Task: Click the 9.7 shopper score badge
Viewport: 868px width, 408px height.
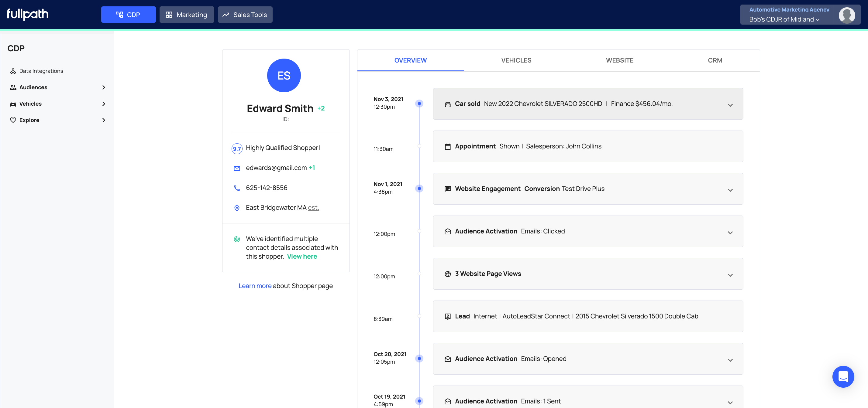Action: click(237, 148)
